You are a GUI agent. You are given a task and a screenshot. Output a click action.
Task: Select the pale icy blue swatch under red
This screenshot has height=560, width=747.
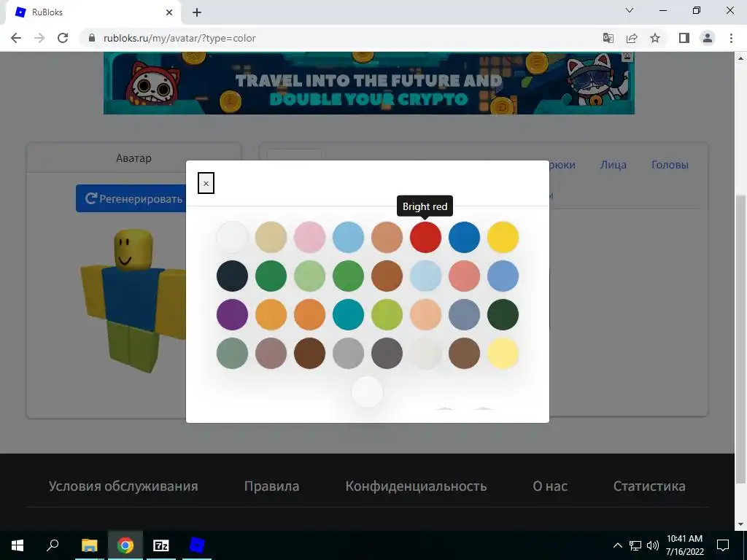425,276
